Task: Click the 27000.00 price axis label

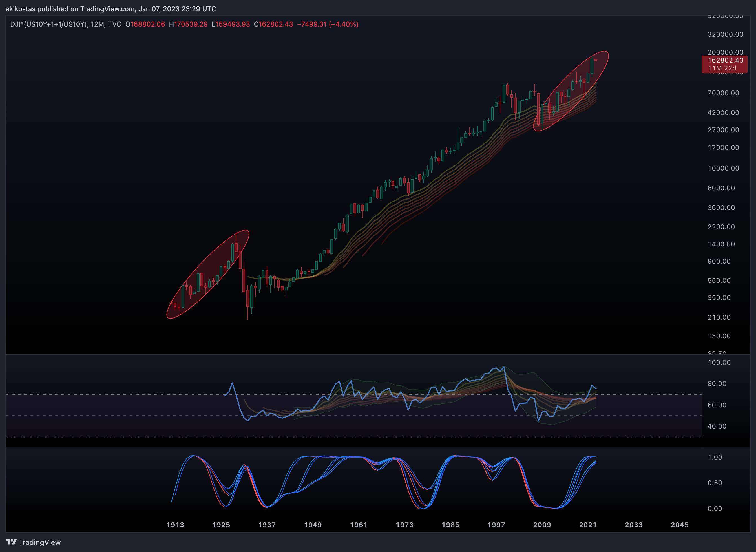Action: click(723, 130)
